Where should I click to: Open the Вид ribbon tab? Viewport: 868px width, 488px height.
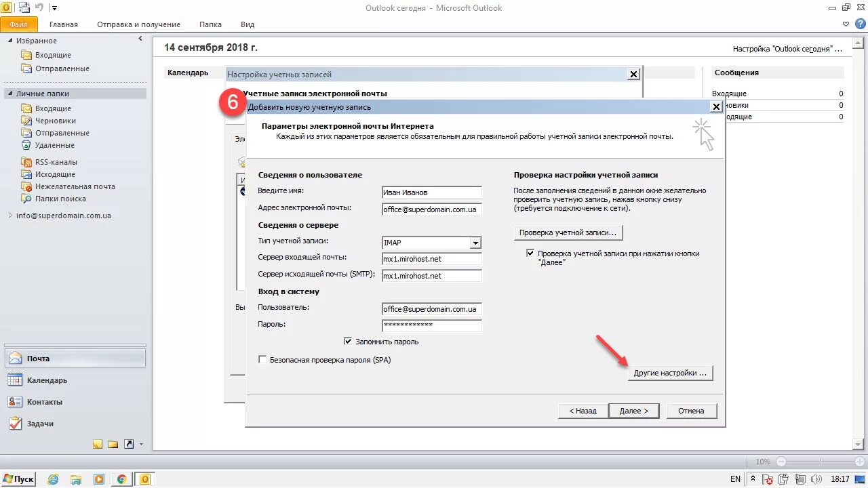(x=248, y=24)
